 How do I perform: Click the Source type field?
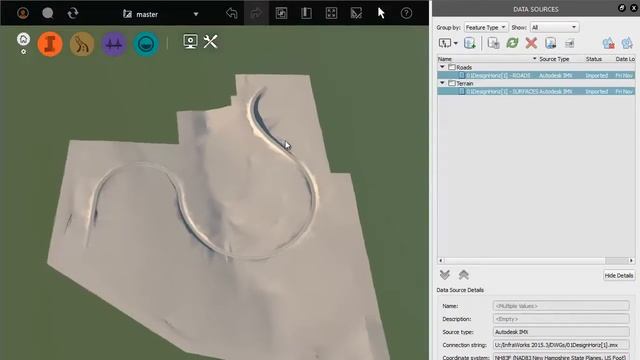(561, 332)
